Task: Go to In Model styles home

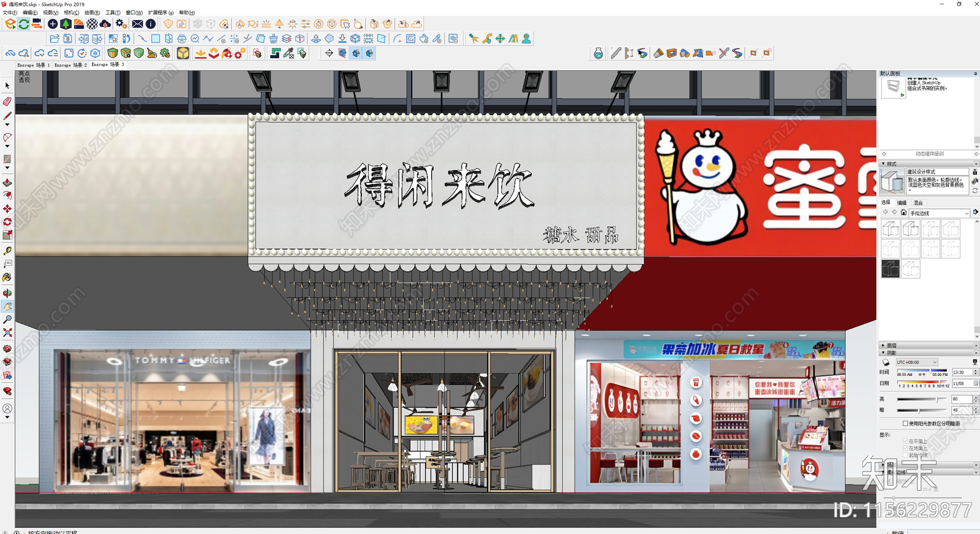Action: coord(903,212)
